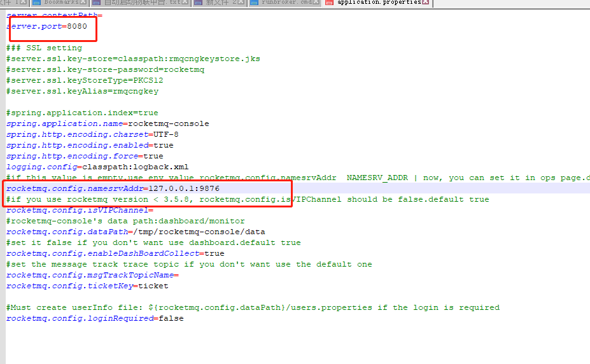
Task: Click the rocketmq.config.isVIPChannel= line
Action: [x=80, y=210]
